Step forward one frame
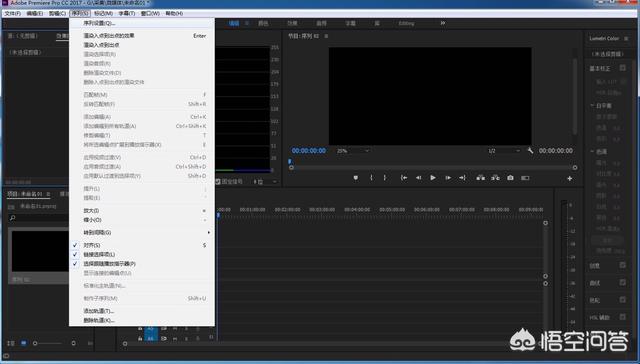The width and height of the screenshot is (640, 364). point(448,178)
